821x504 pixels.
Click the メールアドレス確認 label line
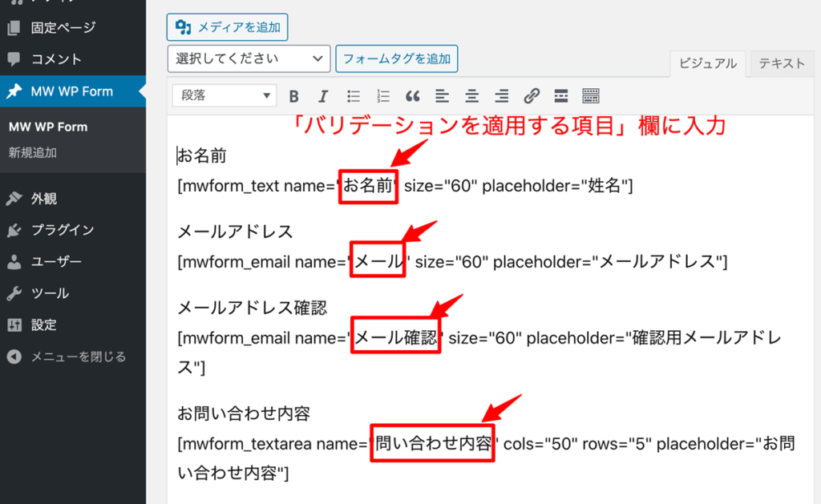click(252, 308)
